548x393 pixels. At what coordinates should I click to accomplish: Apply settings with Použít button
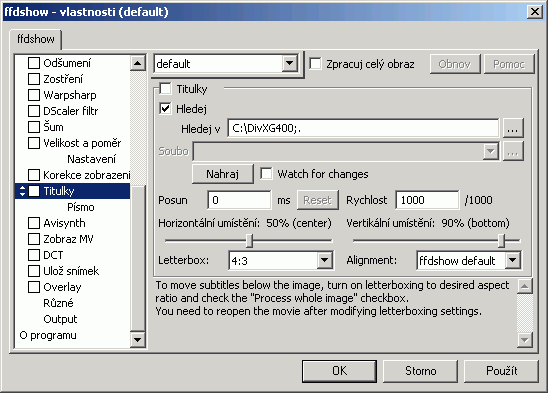coord(501,371)
